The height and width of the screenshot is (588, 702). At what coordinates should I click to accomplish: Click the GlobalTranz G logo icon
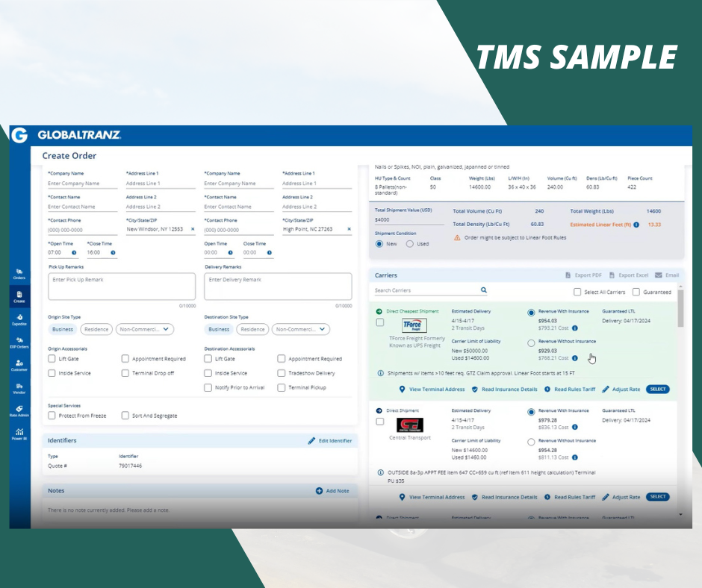click(x=19, y=135)
